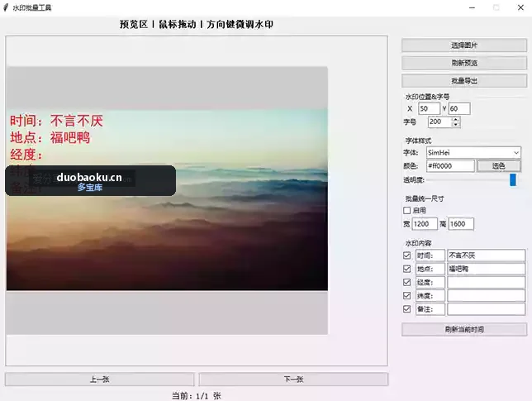Click the value field containing 福吧鸭

coord(487,269)
